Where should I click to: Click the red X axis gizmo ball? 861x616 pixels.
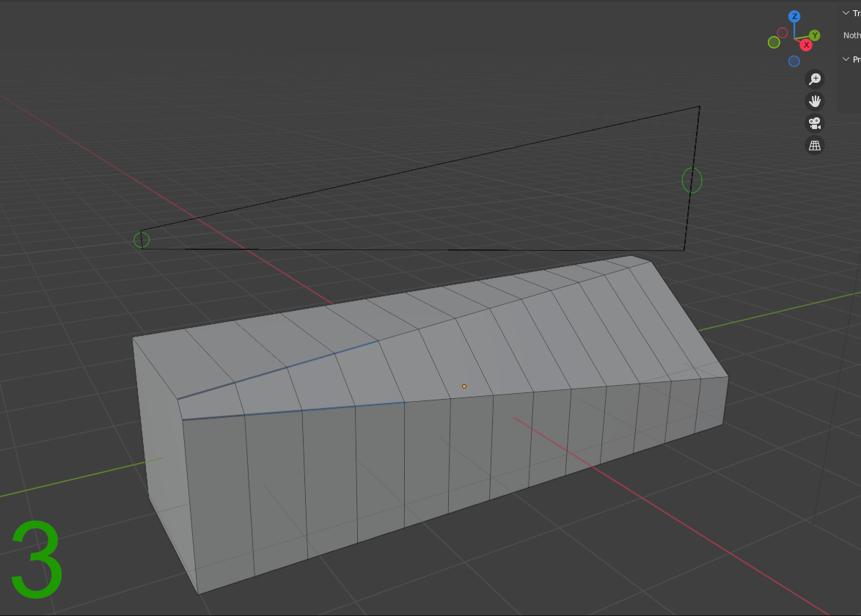click(806, 45)
